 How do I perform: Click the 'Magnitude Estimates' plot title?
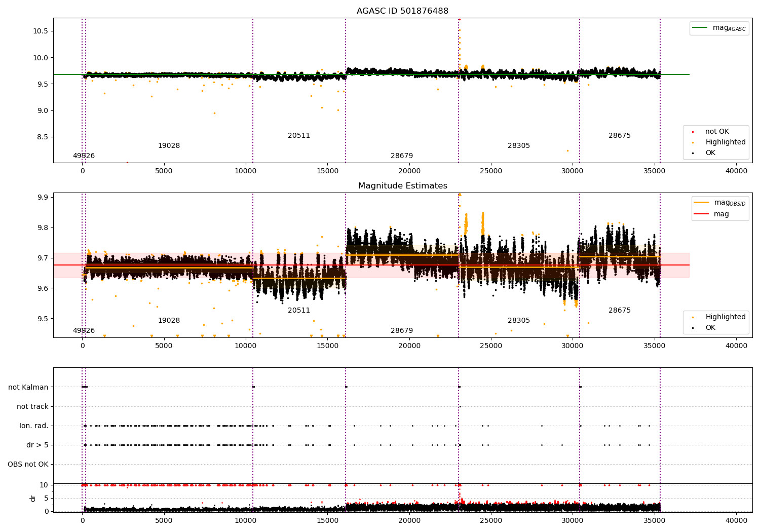click(x=402, y=186)
